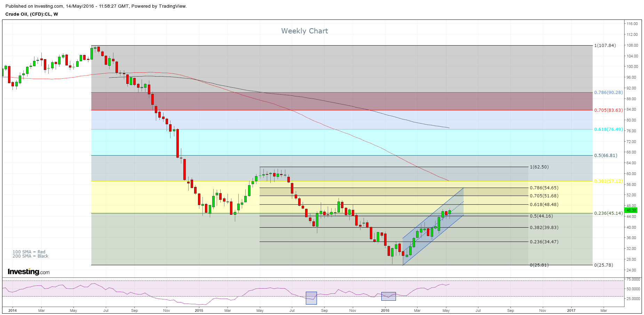Select the 200 SMA = Black legend label

coord(30,256)
